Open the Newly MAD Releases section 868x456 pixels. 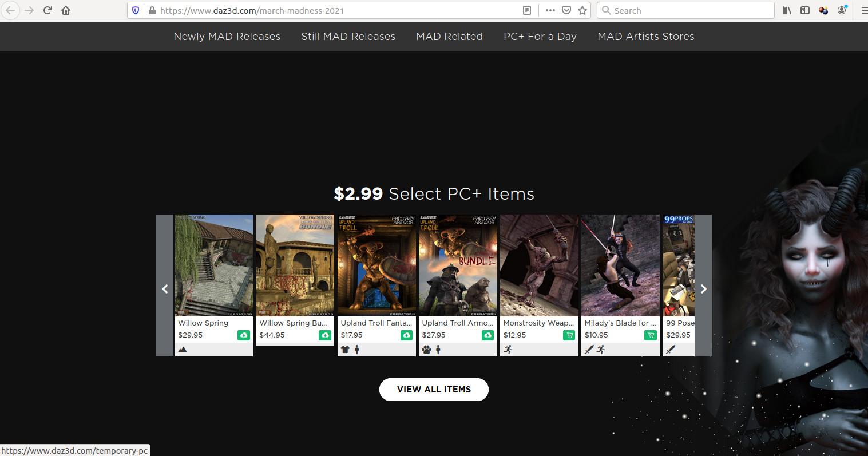[x=227, y=36]
